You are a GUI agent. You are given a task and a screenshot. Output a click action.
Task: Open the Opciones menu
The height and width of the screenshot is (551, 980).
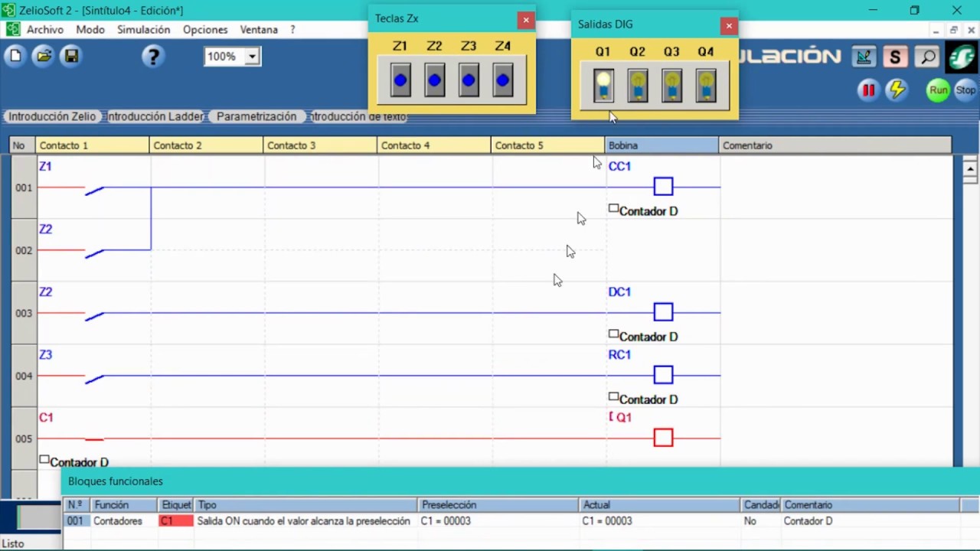205,30
